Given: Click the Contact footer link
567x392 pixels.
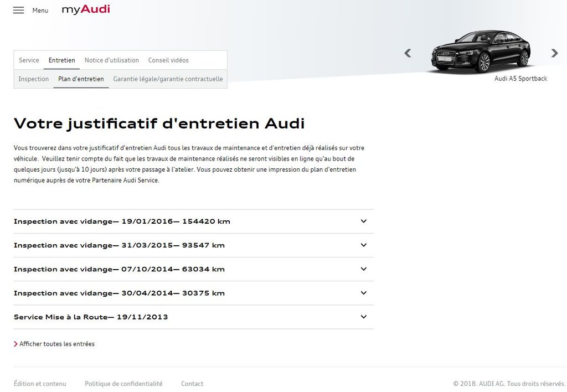Looking at the screenshot, I should (x=192, y=384).
